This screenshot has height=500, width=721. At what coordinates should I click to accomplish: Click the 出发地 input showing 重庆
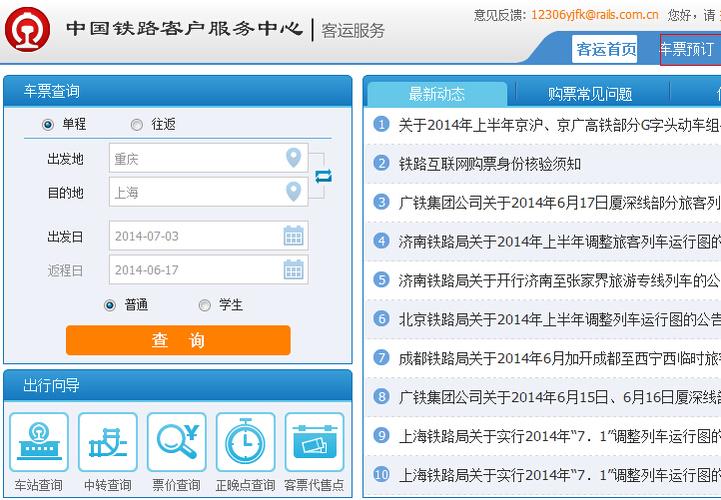click(208, 158)
